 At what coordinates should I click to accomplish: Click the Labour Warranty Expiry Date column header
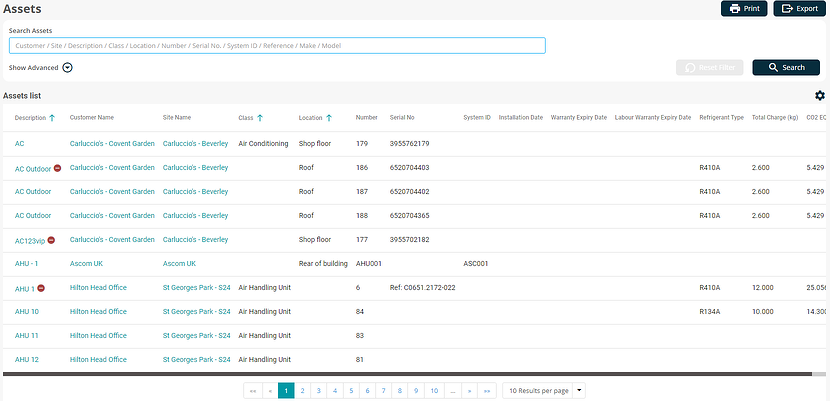point(653,117)
